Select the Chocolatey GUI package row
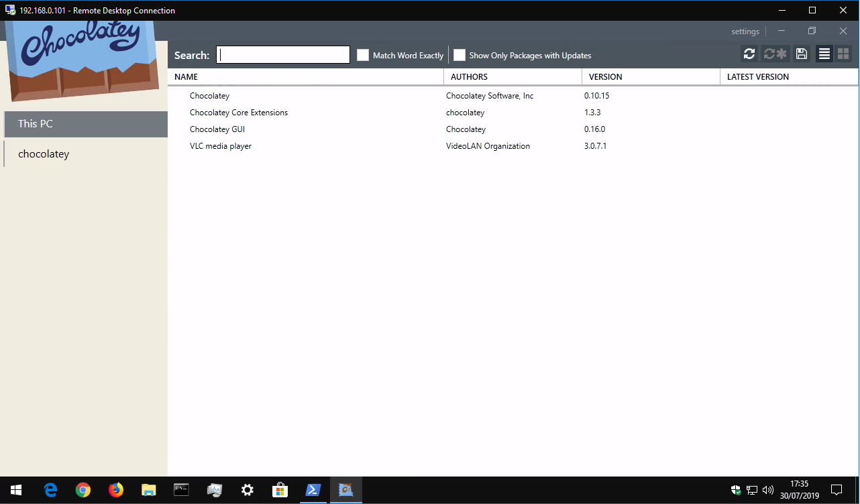The height and width of the screenshot is (504, 860). click(x=513, y=129)
